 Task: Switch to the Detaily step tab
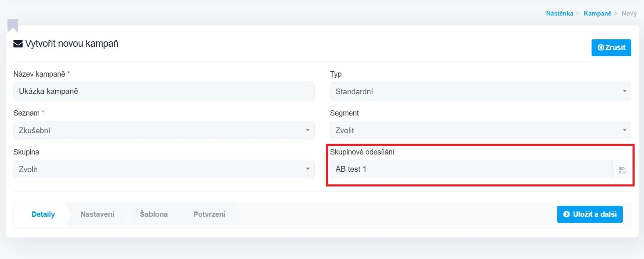click(43, 214)
